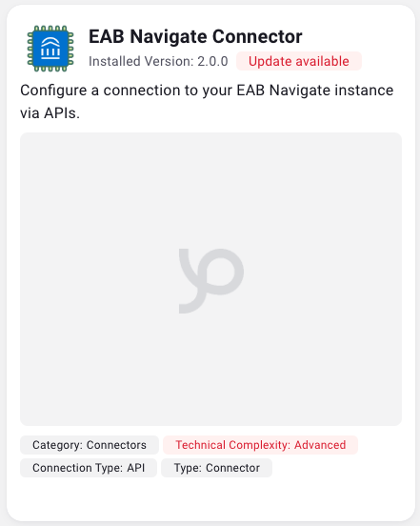Click the 2.0.0 version number

point(212,61)
